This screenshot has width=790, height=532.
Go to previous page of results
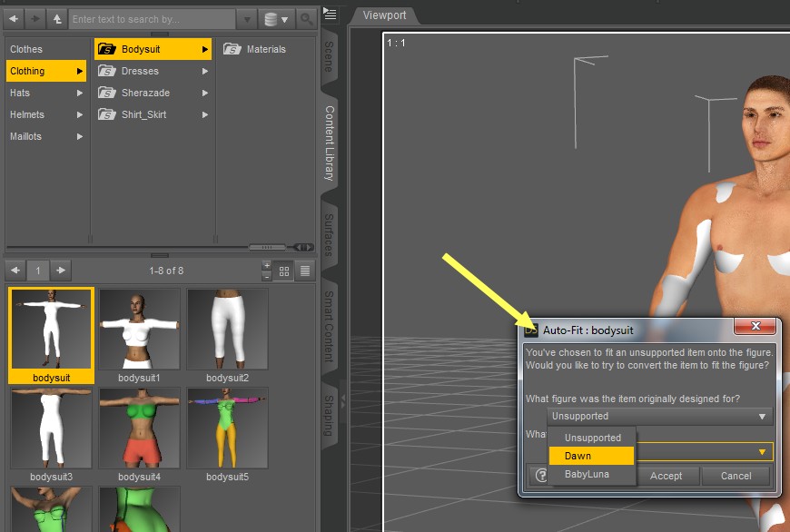[15, 271]
